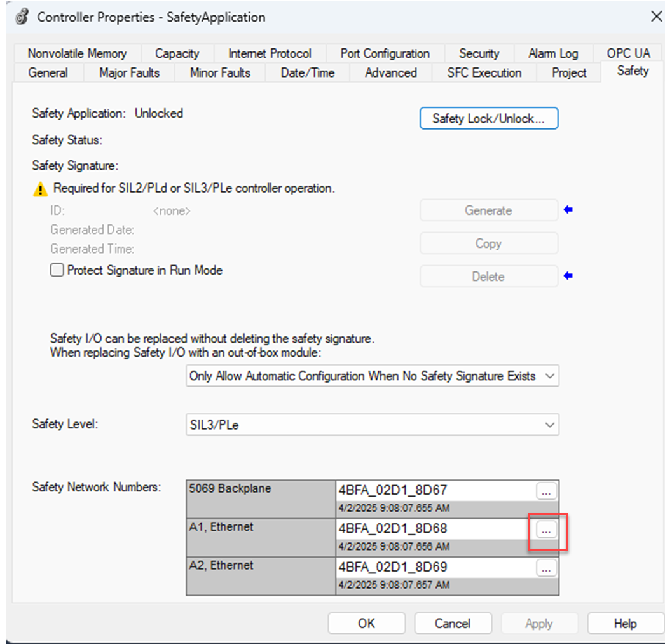Switch to the Security tab

tap(478, 53)
